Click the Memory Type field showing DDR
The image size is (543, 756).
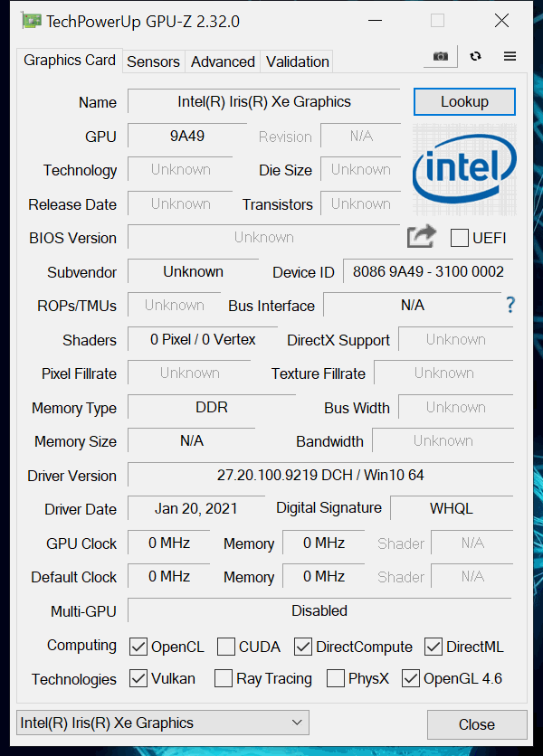pos(212,408)
